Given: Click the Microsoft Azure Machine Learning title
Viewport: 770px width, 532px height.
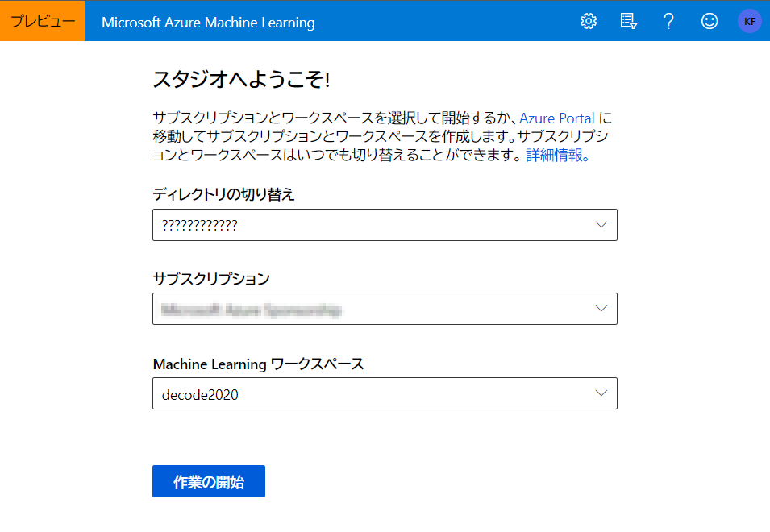Looking at the screenshot, I should tap(208, 22).
